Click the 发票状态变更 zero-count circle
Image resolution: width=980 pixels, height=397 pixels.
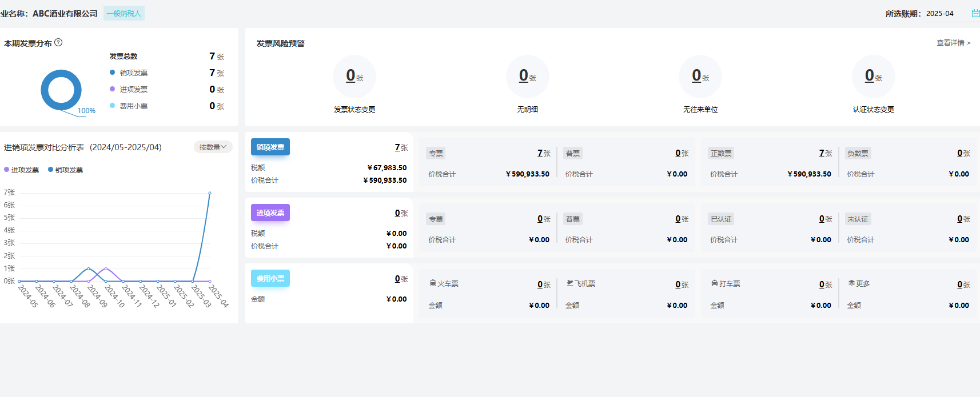coord(354,77)
